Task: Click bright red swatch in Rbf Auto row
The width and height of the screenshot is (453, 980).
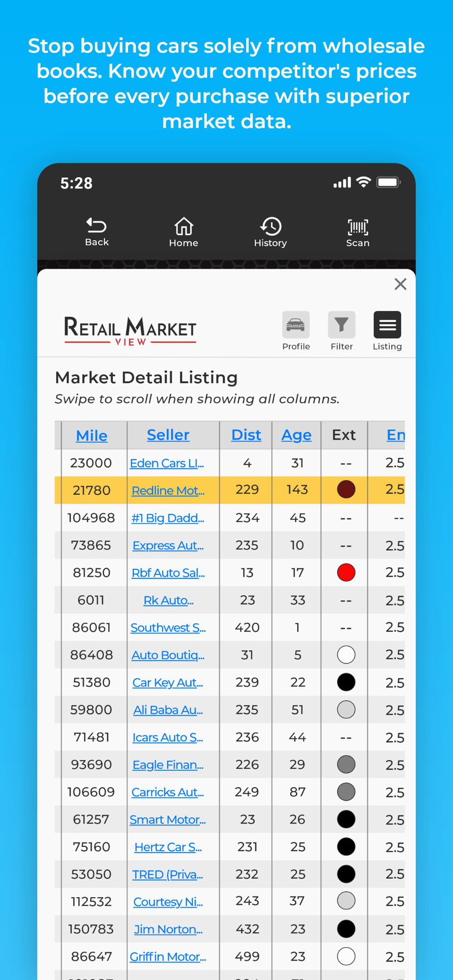Action: click(x=346, y=572)
